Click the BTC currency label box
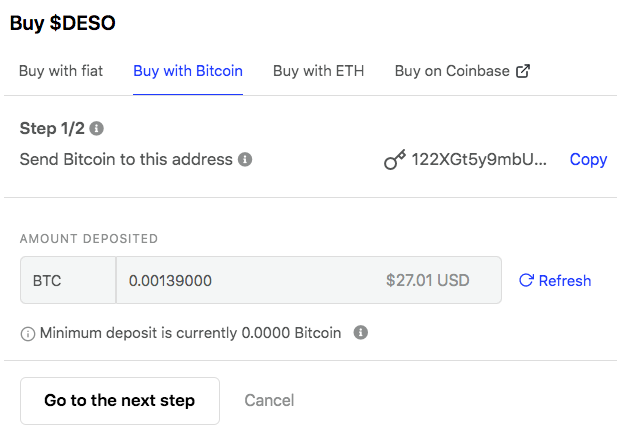 [x=68, y=280]
